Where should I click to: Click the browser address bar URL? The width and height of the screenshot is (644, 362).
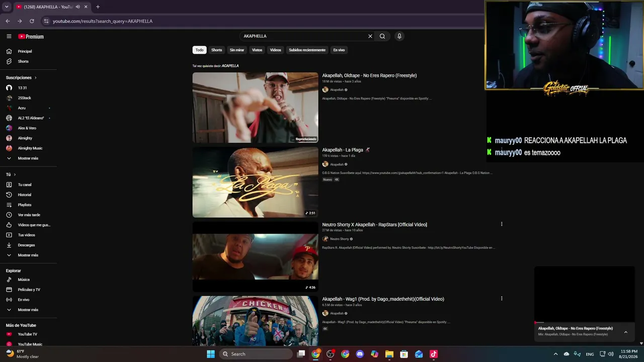pos(103,21)
